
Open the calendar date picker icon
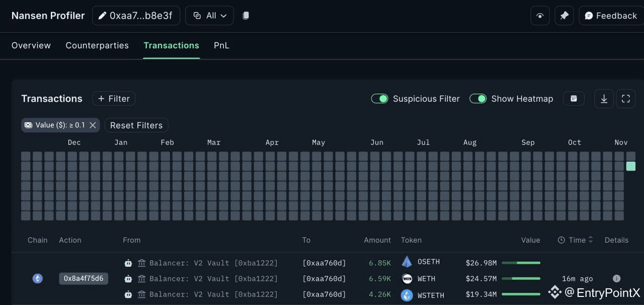(x=574, y=99)
